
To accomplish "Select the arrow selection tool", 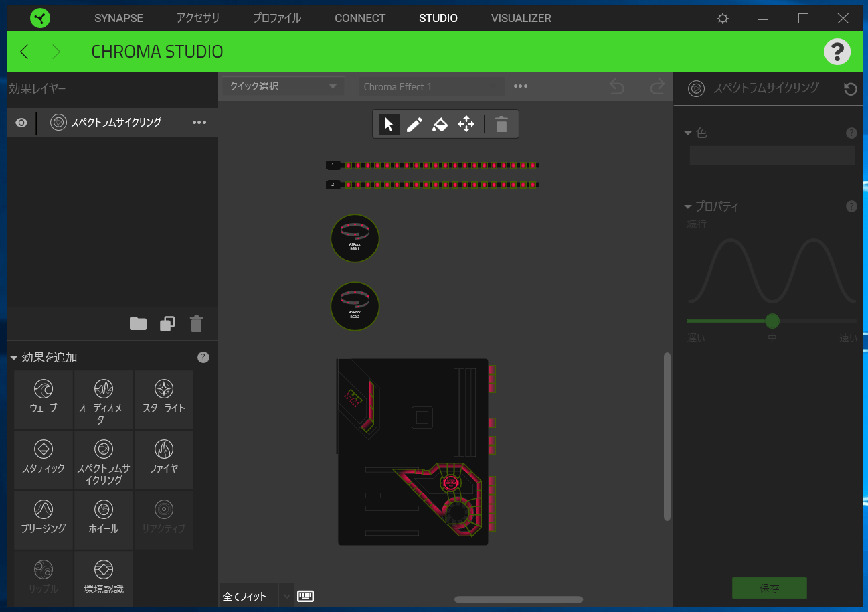I will [x=389, y=124].
